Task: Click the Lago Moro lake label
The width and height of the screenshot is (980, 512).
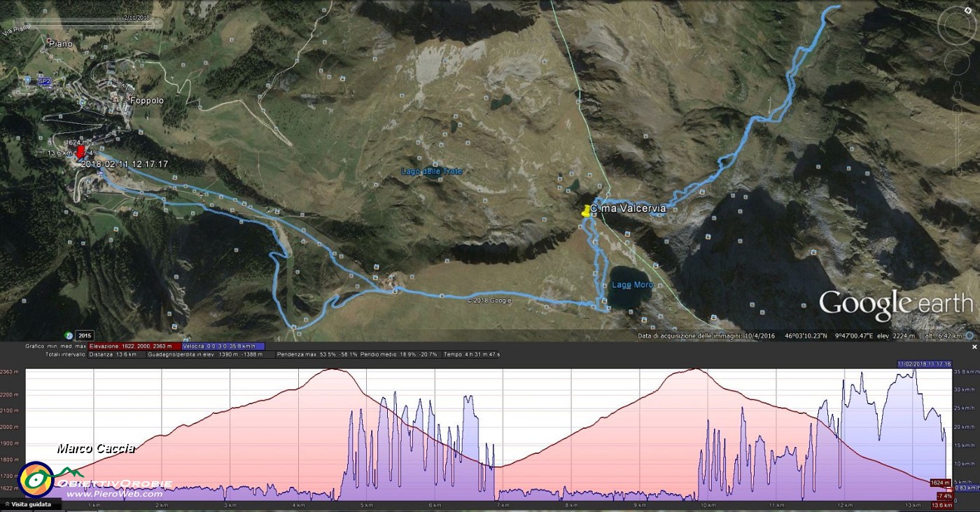Action: pyautogui.click(x=632, y=285)
